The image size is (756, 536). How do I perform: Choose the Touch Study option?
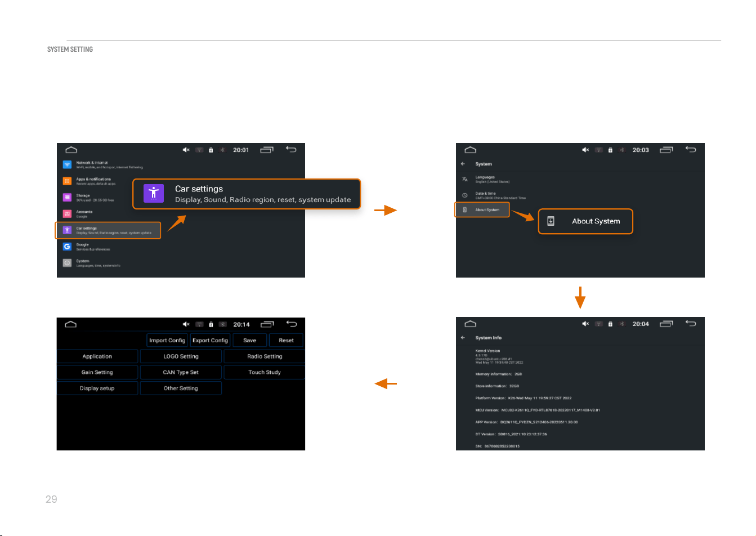coord(265,372)
